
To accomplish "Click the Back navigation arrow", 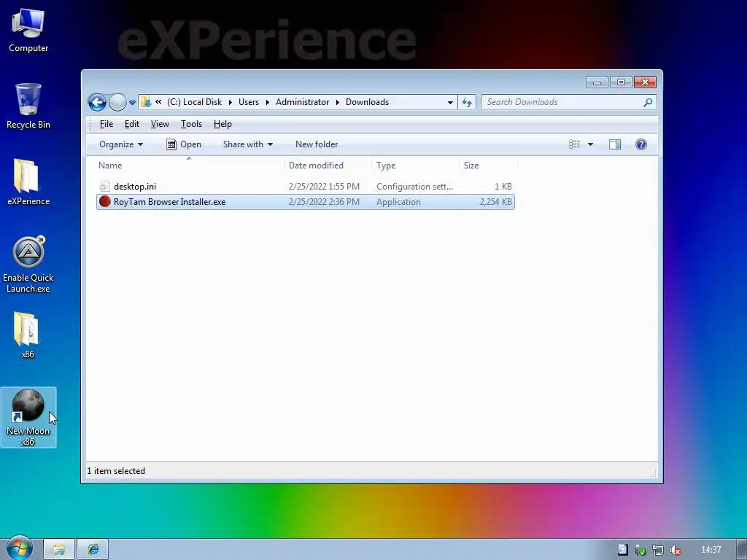I will [x=97, y=102].
